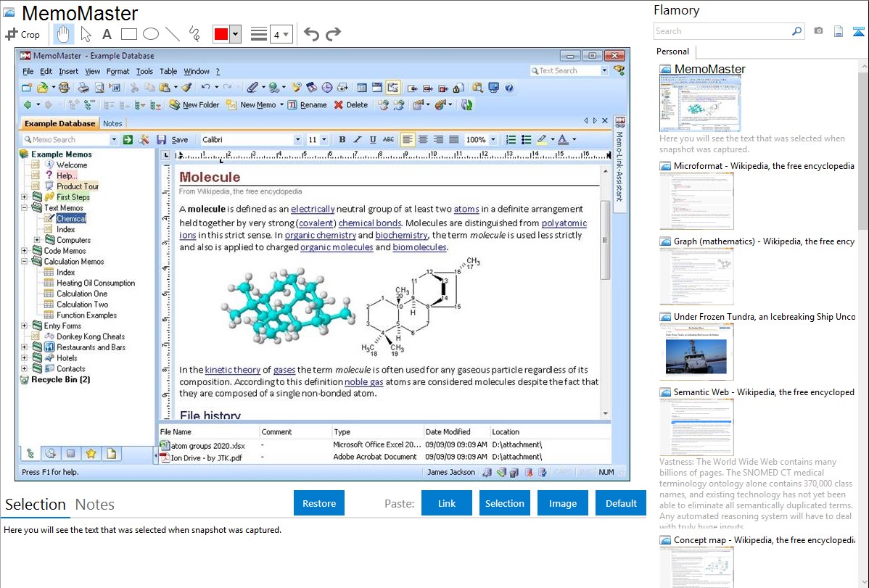Select the text annotation tool
Viewport: 869px width, 588px height.
click(107, 34)
